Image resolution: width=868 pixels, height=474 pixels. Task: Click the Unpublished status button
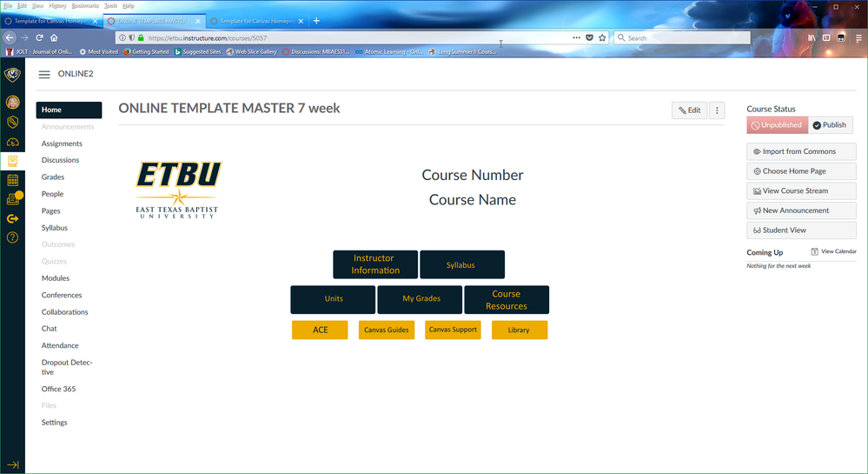point(778,125)
